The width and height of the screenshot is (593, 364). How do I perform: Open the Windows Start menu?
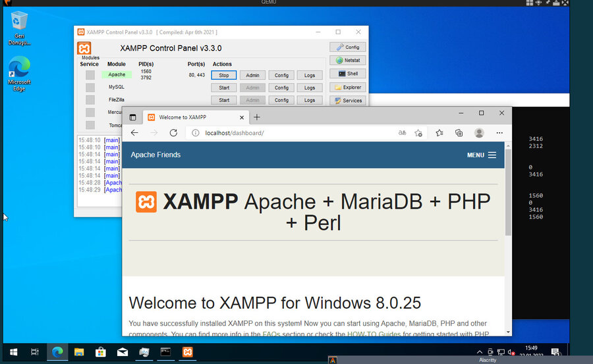coord(14,352)
